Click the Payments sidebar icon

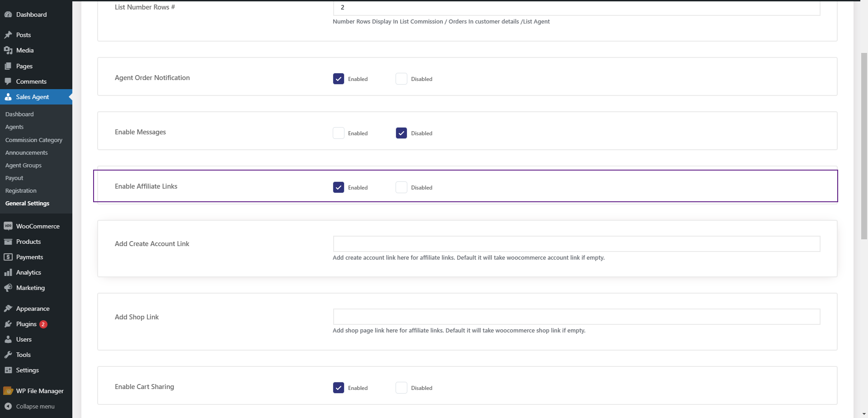tap(8, 256)
